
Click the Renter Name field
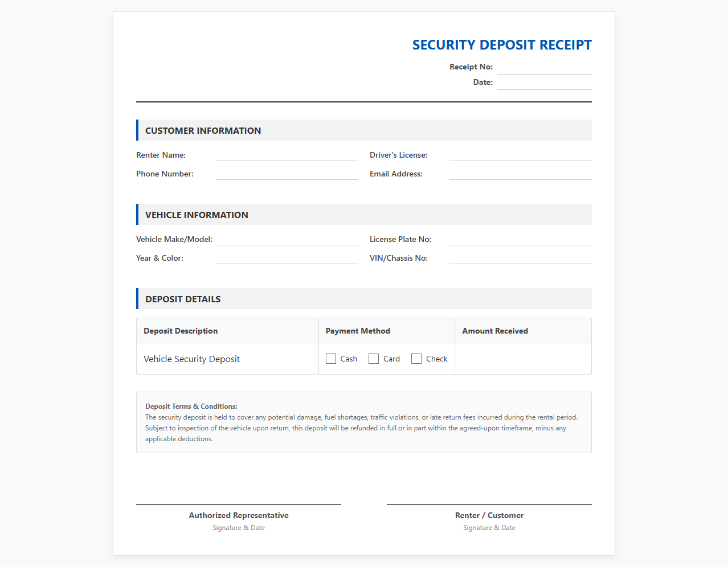[x=287, y=155]
